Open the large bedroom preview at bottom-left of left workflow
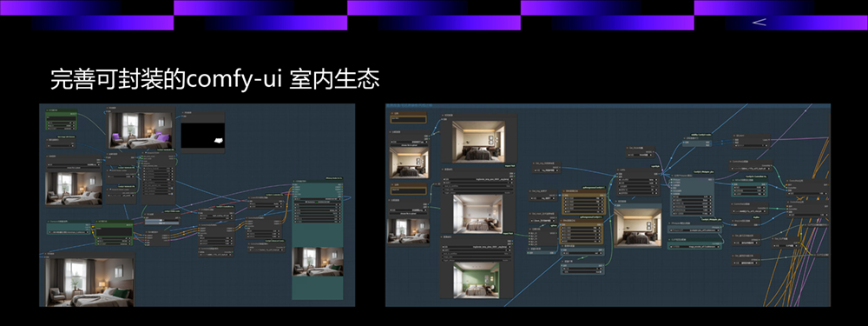The height and width of the screenshot is (326, 868). pyautogui.click(x=89, y=282)
